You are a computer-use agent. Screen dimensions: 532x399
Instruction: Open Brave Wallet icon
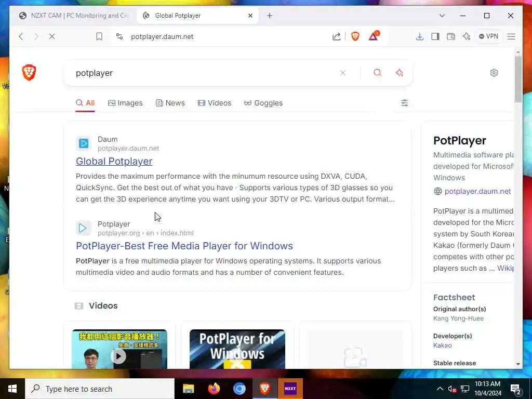coord(451,36)
